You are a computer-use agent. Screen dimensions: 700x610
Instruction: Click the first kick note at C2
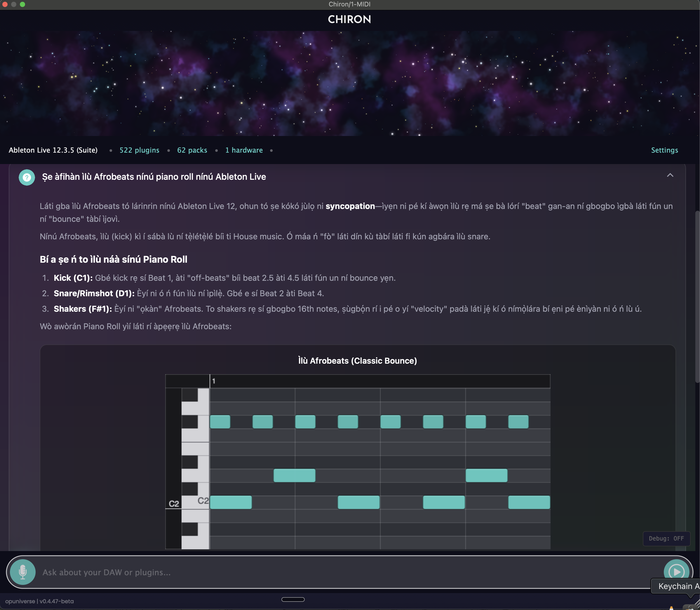tap(231, 502)
